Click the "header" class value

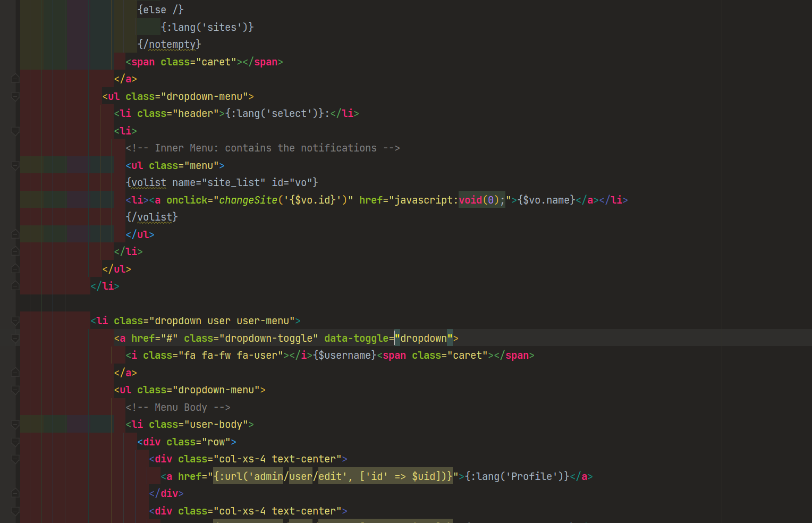[196, 113]
